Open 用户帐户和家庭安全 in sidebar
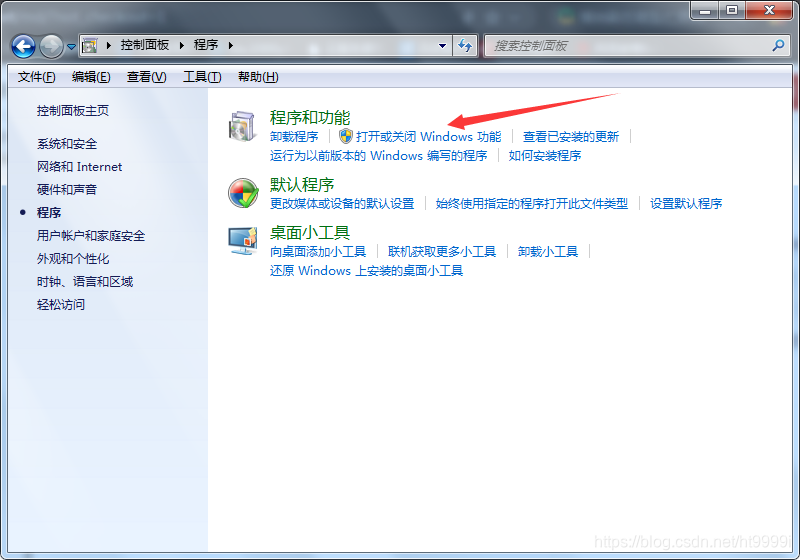 [x=91, y=236]
